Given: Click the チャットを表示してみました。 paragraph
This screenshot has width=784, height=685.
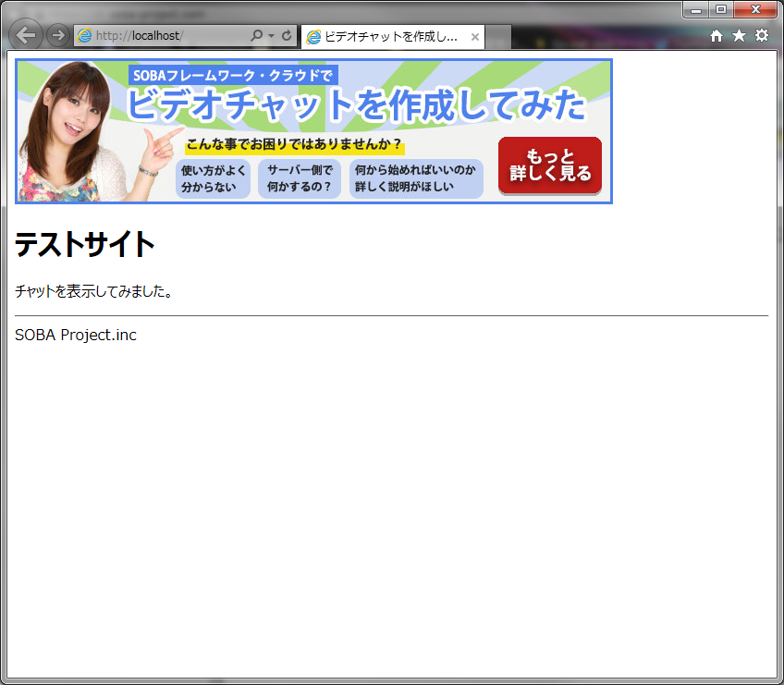Looking at the screenshot, I should (x=93, y=291).
